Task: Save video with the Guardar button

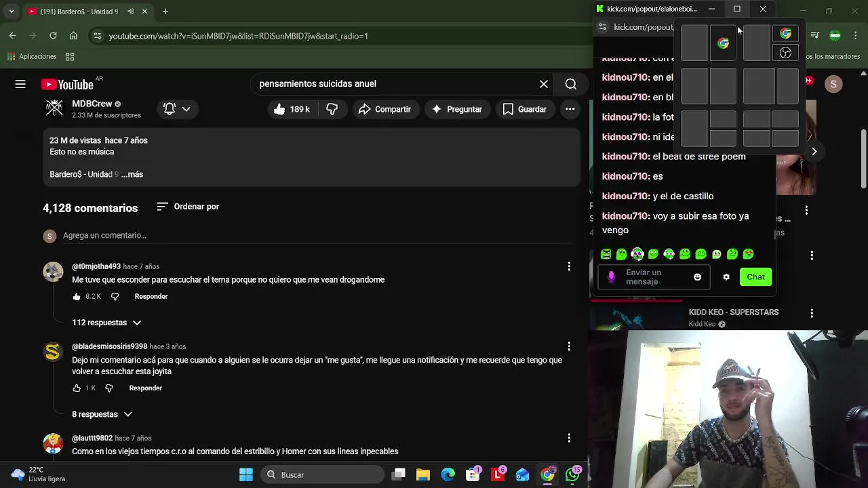Action: (524, 109)
